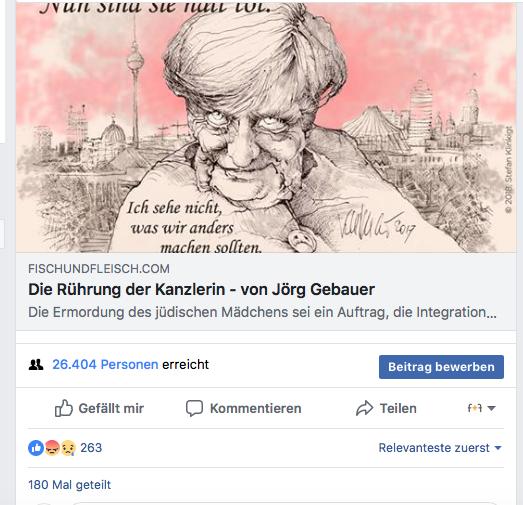
Task: Open the 180 Mal geteilt shares link
Action: 69,485
